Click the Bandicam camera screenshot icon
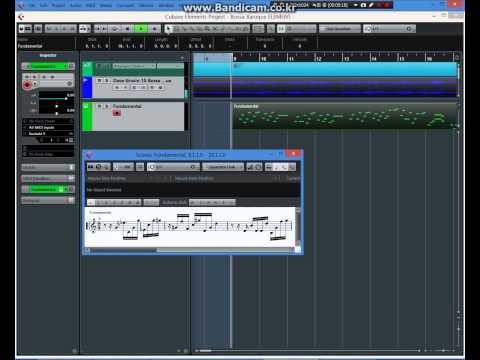 coord(363,5)
